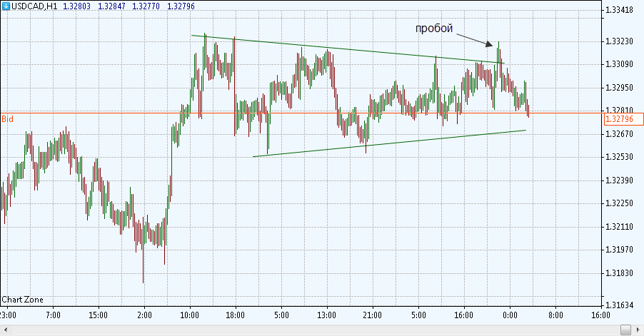Viewport: 644px width, 336px height.
Task: Click the 1.31830 price axis label
Action: pyautogui.click(x=620, y=273)
